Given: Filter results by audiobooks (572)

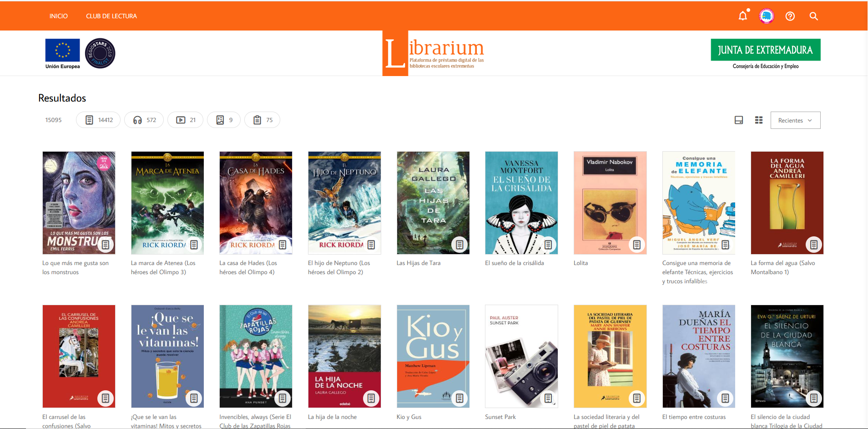Looking at the screenshot, I should tap(144, 120).
